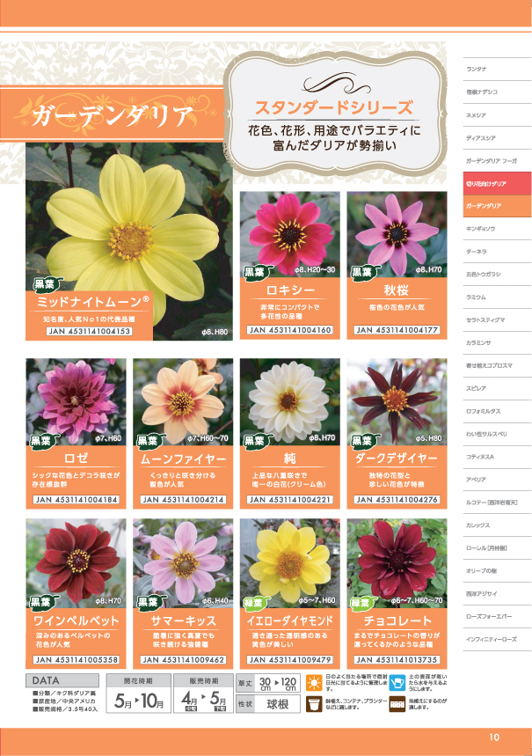
Task: Click the JAN 4531141005358 code box
Action: [77, 659]
